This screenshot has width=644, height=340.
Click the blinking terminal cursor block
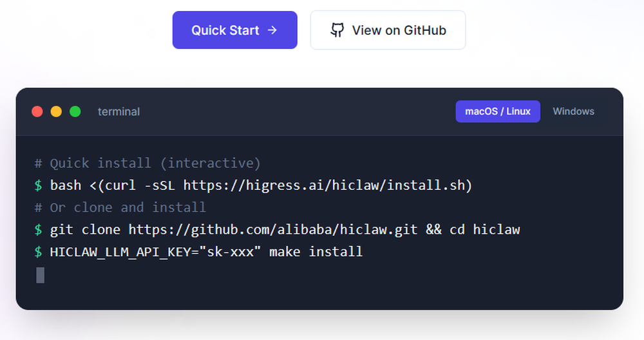[40, 275]
